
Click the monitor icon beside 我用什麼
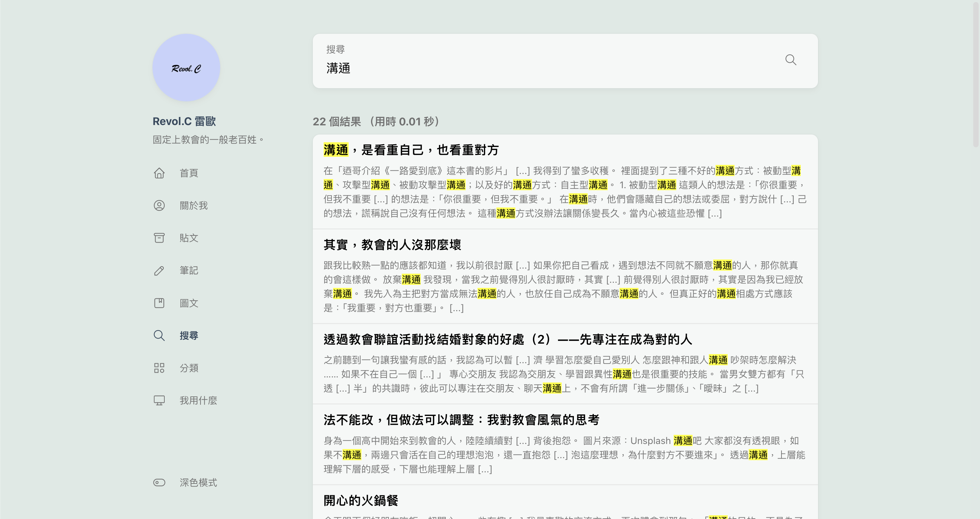[159, 400]
